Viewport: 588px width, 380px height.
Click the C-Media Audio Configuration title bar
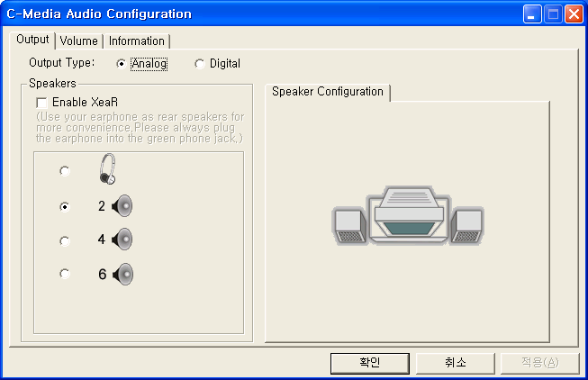pos(263,14)
